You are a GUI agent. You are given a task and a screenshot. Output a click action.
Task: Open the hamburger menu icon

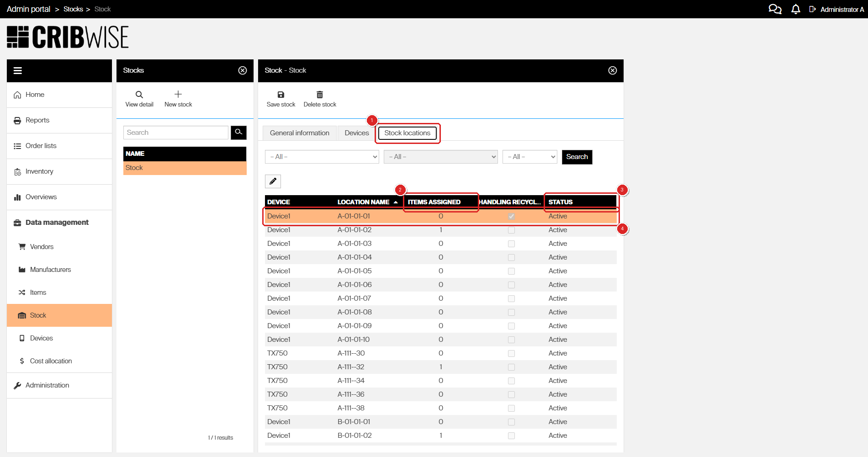[x=18, y=70]
